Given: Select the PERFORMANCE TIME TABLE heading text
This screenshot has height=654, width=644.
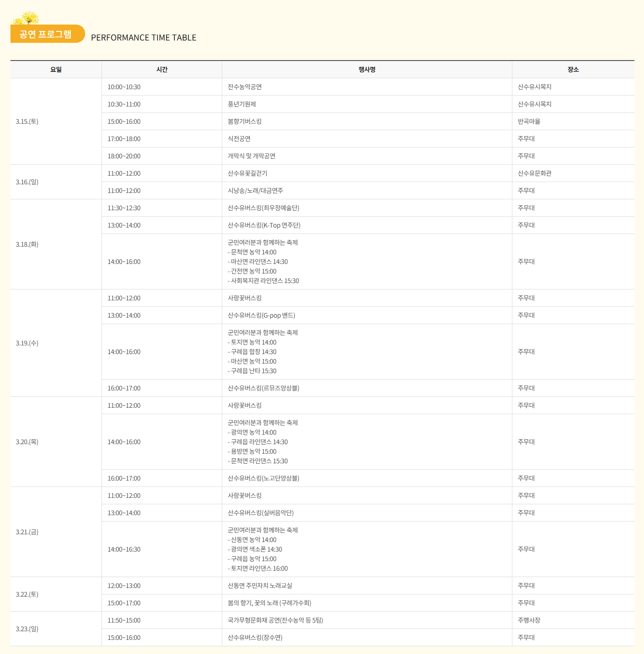Looking at the screenshot, I should tap(143, 38).
